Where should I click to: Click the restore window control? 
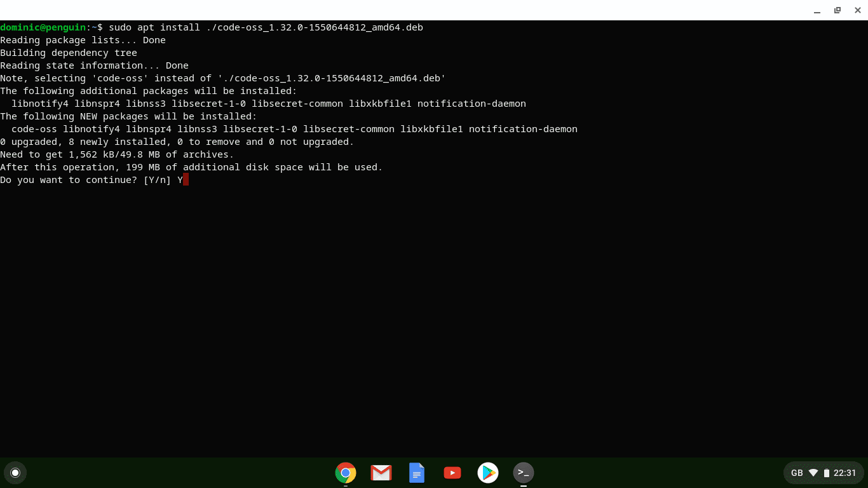(837, 10)
